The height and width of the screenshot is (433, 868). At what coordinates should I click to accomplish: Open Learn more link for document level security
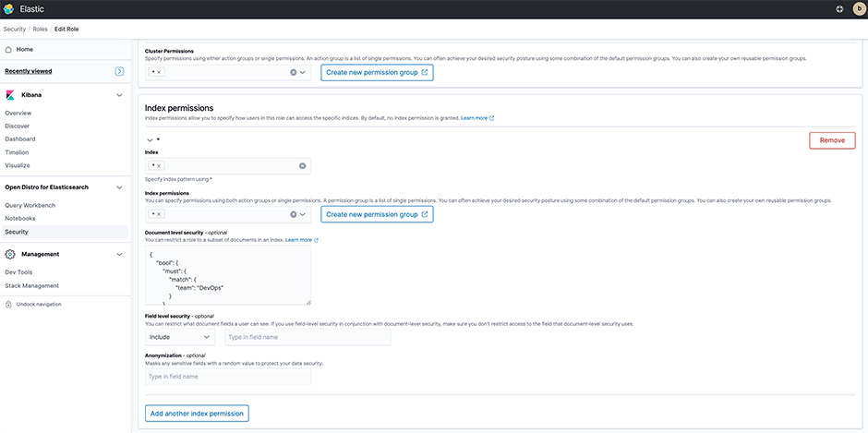click(x=302, y=240)
